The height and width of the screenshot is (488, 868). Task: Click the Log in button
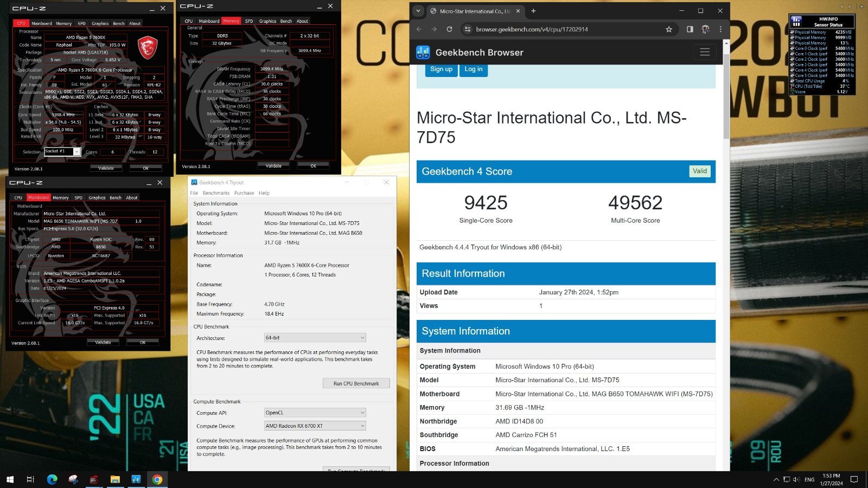coord(474,69)
